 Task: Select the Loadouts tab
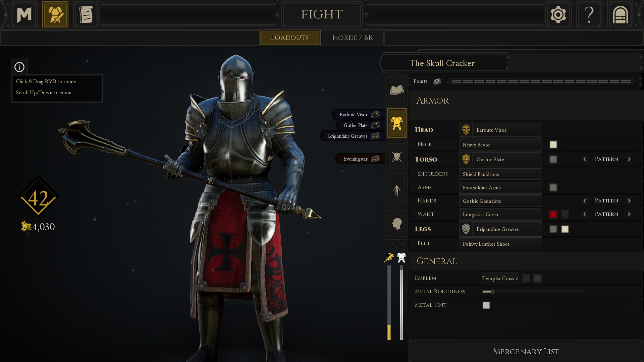coord(290,38)
